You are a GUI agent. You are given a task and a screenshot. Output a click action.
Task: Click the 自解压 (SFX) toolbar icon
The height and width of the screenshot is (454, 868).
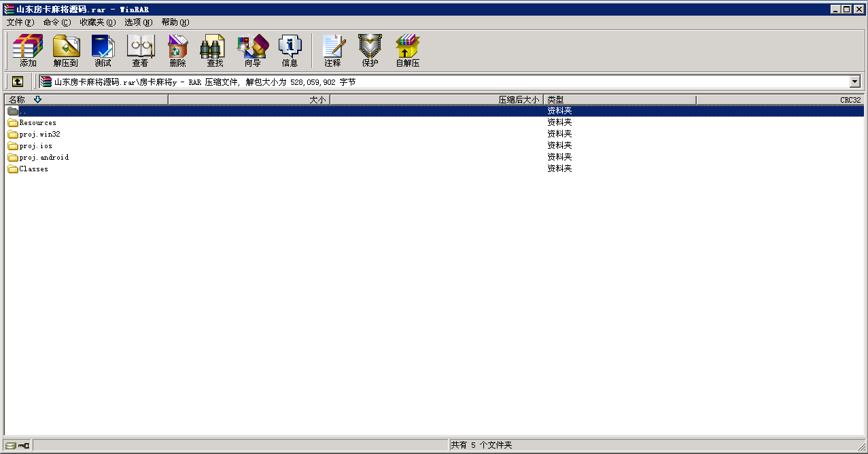point(408,51)
